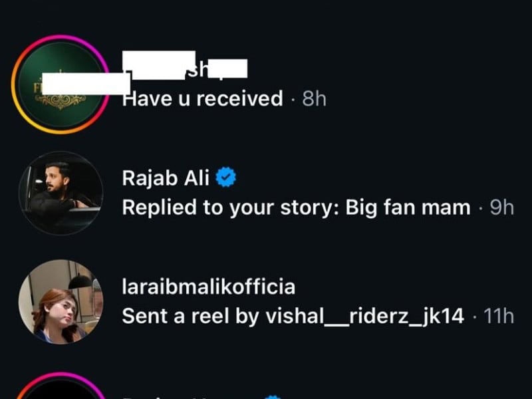Click the verified badge next to Rajab Ali
This screenshot has height=399, width=532.
click(227, 176)
